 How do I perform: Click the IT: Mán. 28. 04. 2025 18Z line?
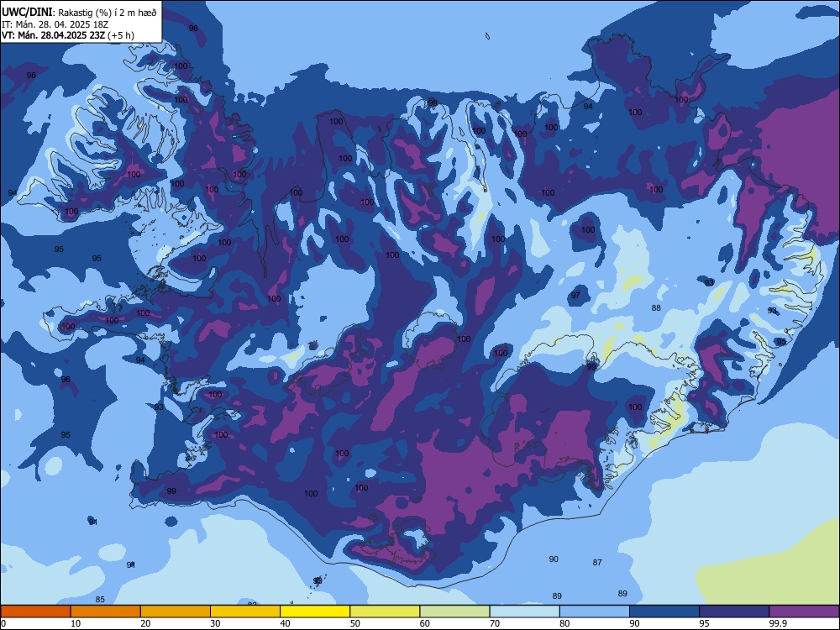(x=55, y=24)
